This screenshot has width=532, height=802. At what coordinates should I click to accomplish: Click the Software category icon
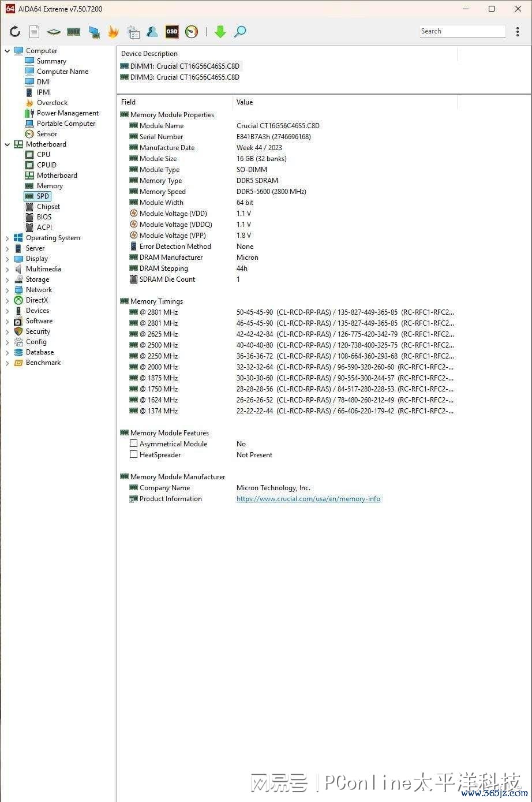[x=18, y=321]
